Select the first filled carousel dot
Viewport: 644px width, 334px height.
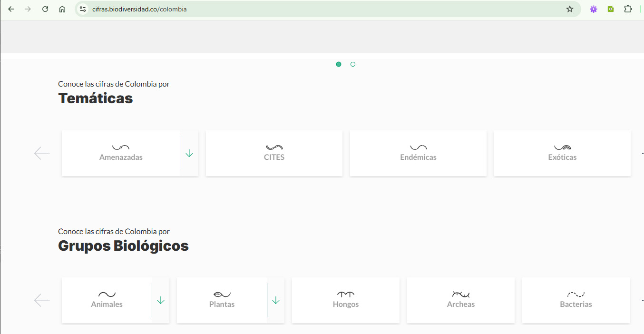click(x=339, y=64)
